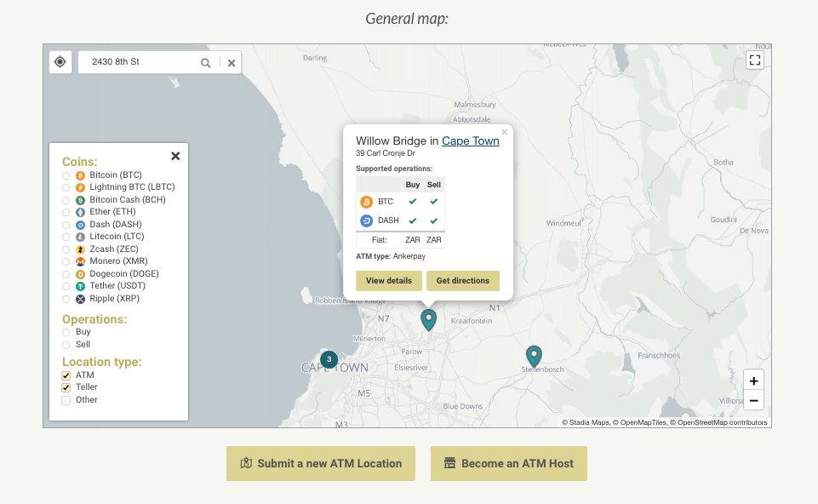Viewport: 818px width, 504px height.
Task: Select Ripple (XRP) radio button
Action: point(66,300)
